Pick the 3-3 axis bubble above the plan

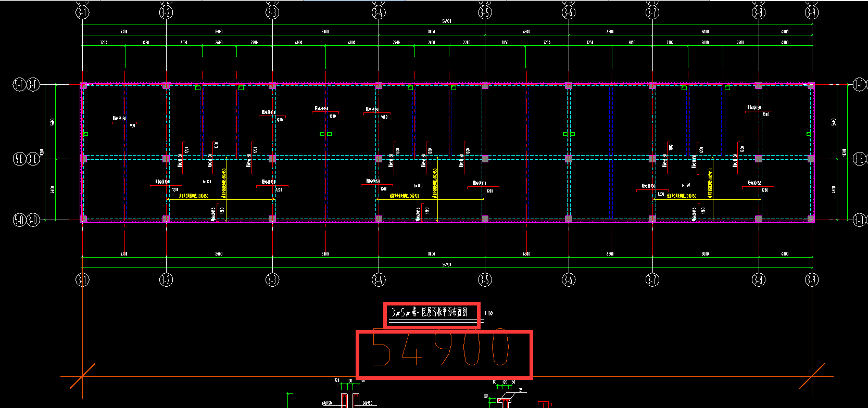tap(272, 12)
